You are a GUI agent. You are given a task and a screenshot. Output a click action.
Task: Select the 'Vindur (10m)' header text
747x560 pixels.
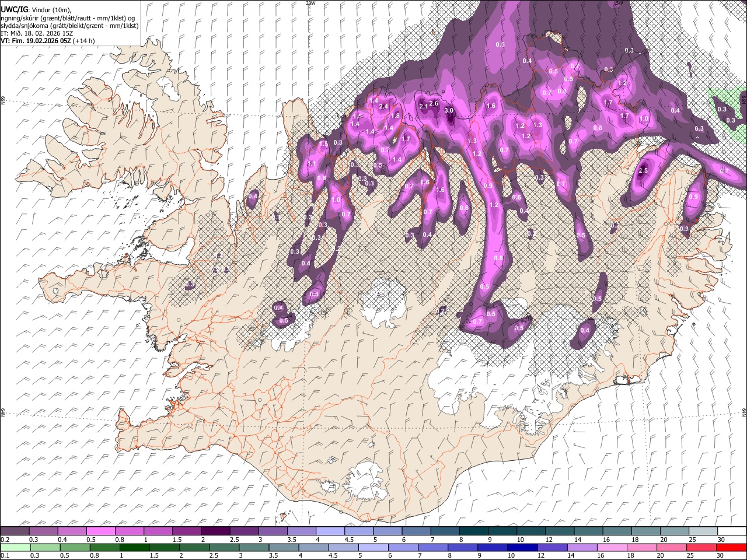(x=51, y=10)
